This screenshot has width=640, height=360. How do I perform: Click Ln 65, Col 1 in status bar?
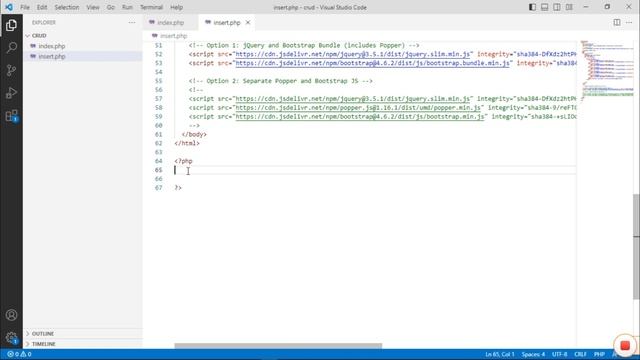pyautogui.click(x=500, y=354)
